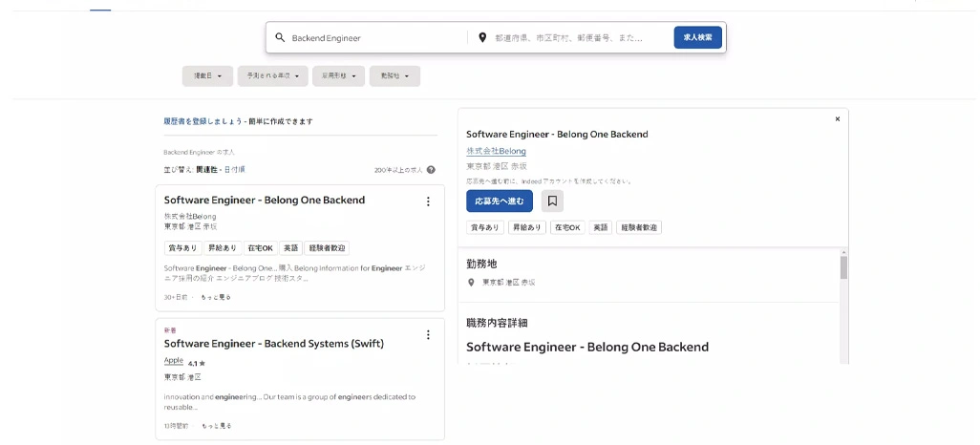Open the three-dot menu on the Belong One Backend card
Image resolution: width=980 pixels, height=445 pixels.
pyautogui.click(x=428, y=201)
